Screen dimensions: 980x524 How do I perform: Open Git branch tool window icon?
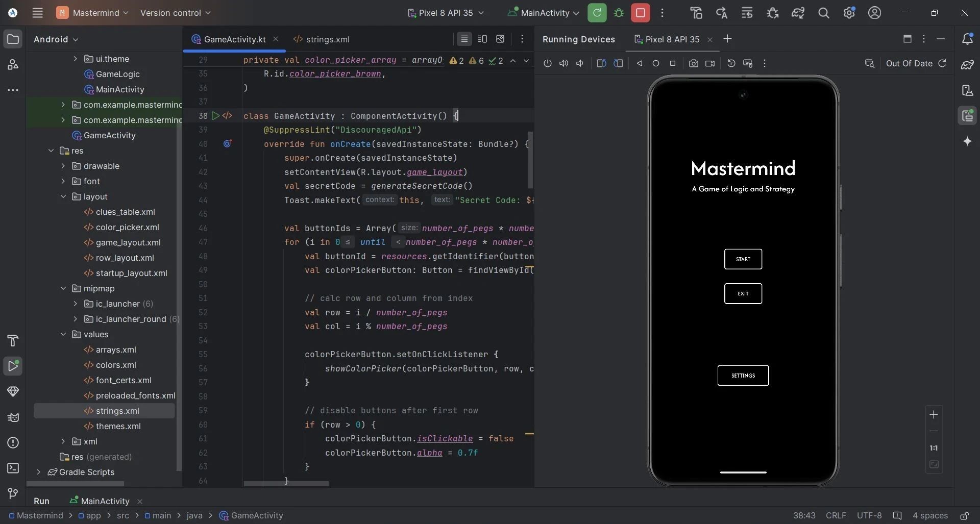13,493
